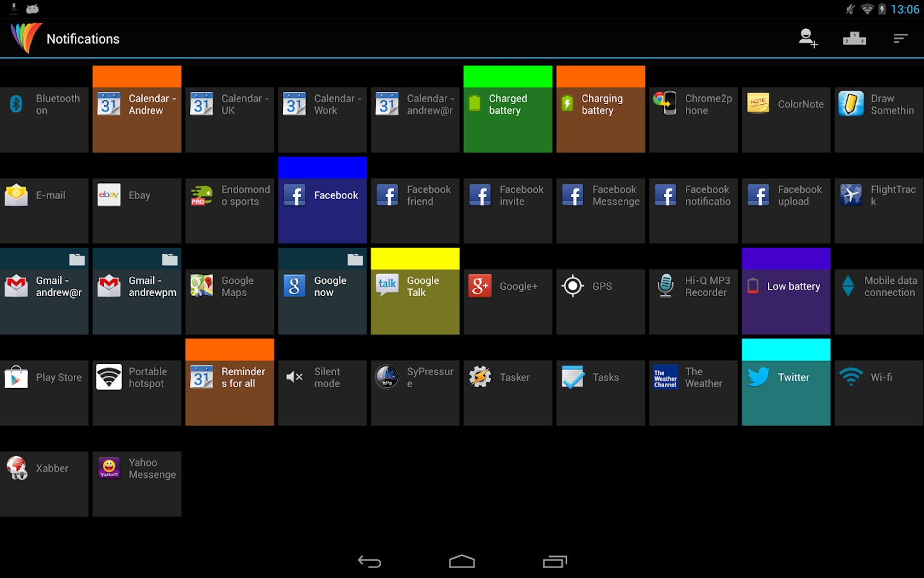Open the podium ranking icon in action bar
924x578 pixels.
854,39
